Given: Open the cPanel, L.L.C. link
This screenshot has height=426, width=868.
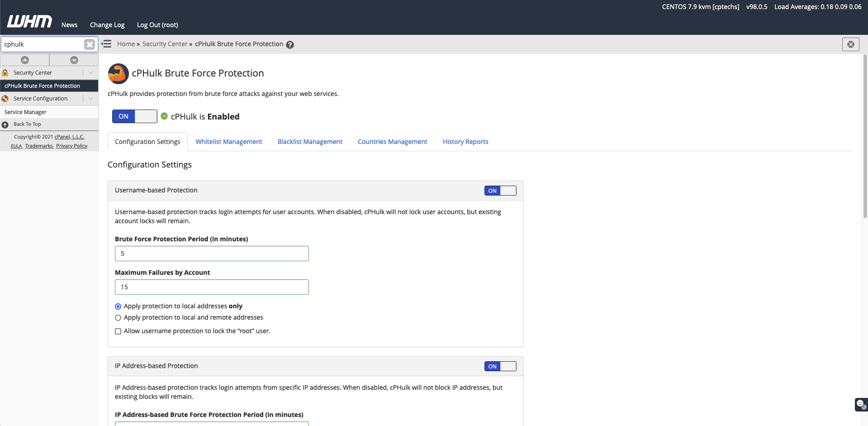Looking at the screenshot, I should [69, 137].
